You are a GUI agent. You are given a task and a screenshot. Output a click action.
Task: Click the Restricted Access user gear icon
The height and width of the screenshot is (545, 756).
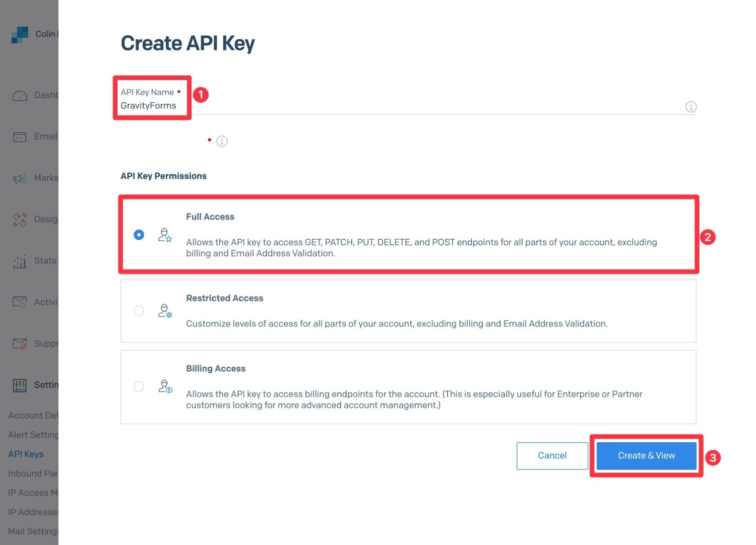[x=165, y=311]
